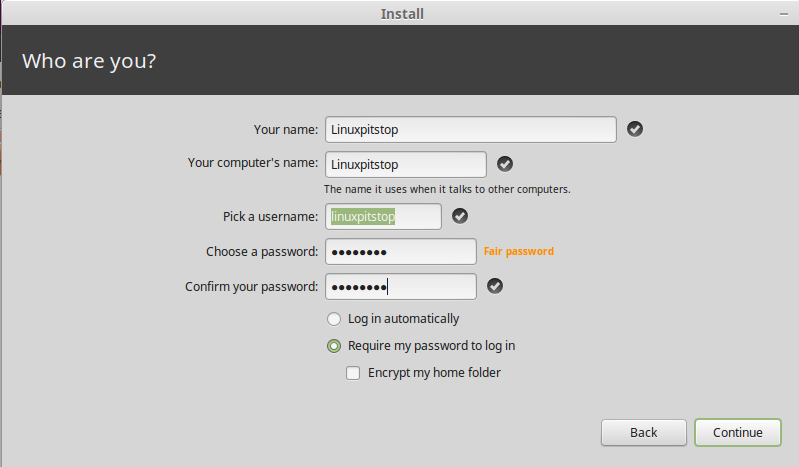The height and width of the screenshot is (467, 799).
Task: Select Log in automatically option
Action: [334, 319]
